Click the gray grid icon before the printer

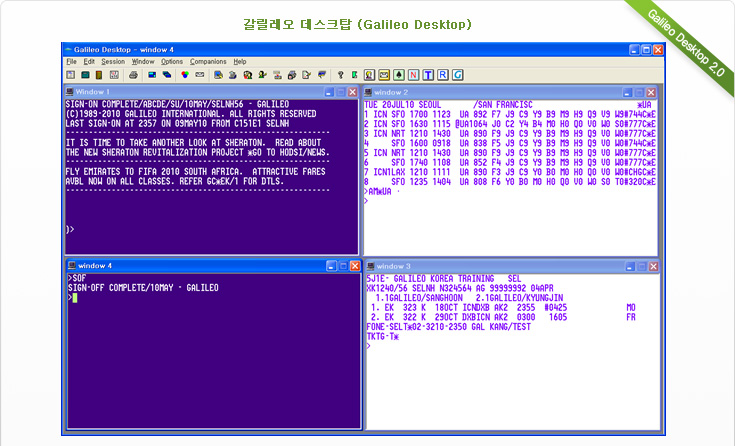point(114,75)
